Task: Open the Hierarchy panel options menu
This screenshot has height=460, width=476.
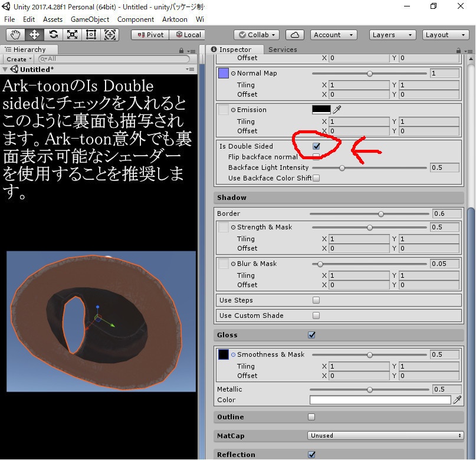Action: [x=191, y=51]
